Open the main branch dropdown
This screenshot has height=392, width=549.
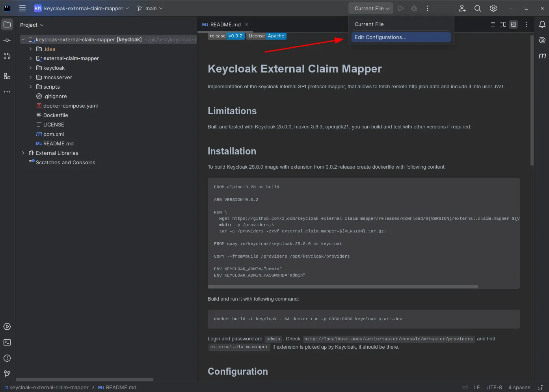click(x=150, y=8)
